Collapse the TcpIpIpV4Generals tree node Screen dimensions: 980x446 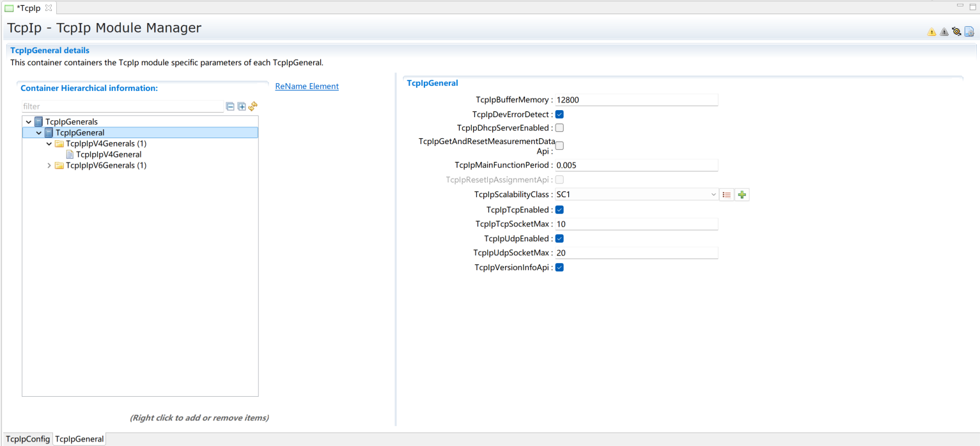coord(49,144)
